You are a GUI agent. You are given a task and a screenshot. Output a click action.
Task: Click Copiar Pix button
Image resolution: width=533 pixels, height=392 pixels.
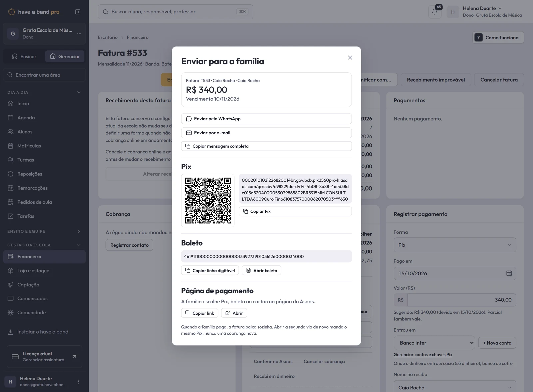coord(295,211)
